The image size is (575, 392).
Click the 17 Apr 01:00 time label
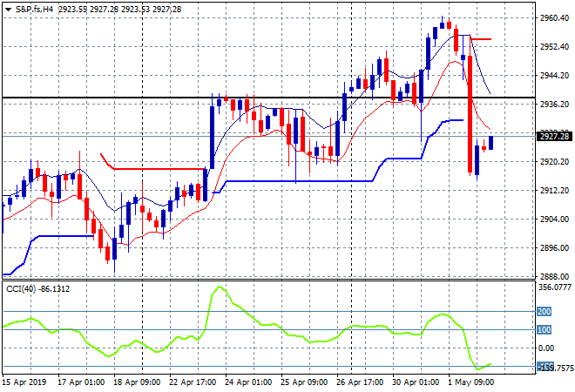(81, 382)
